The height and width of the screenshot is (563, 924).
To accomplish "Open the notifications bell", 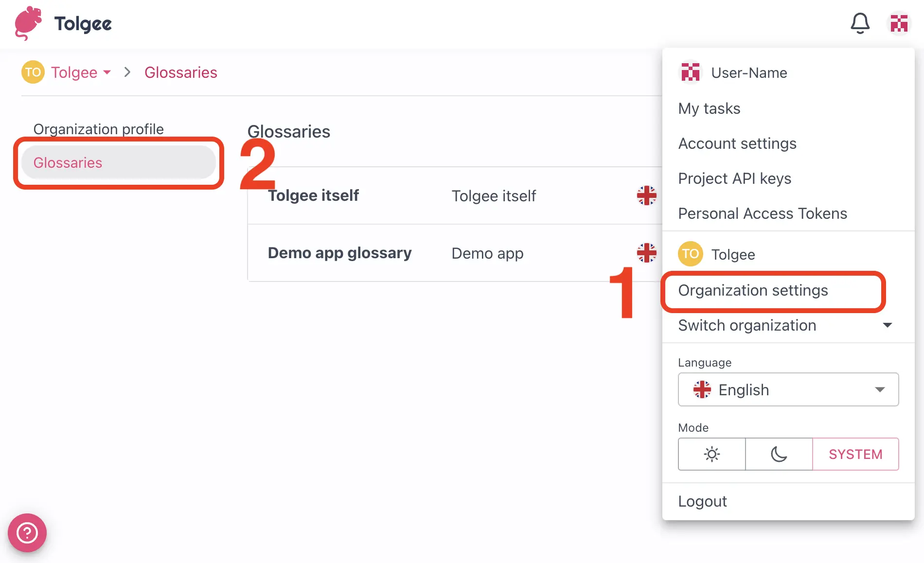I will (860, 23).
